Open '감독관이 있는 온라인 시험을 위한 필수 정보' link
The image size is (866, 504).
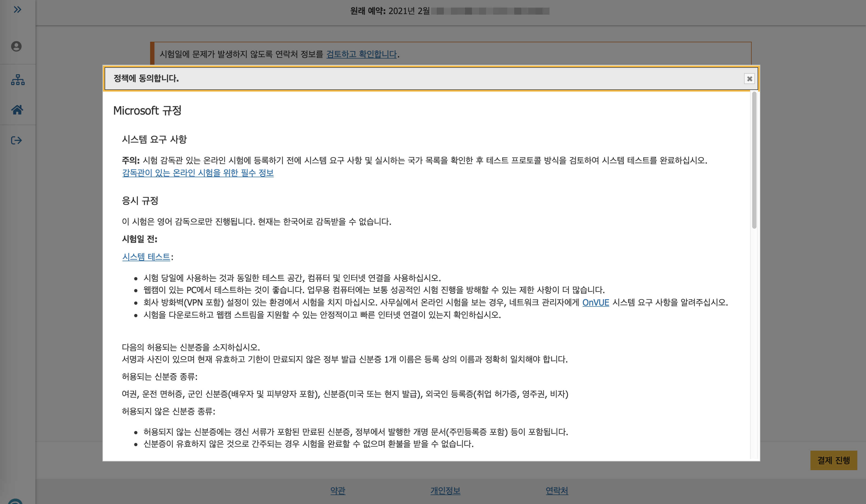(x=198, y=173)
